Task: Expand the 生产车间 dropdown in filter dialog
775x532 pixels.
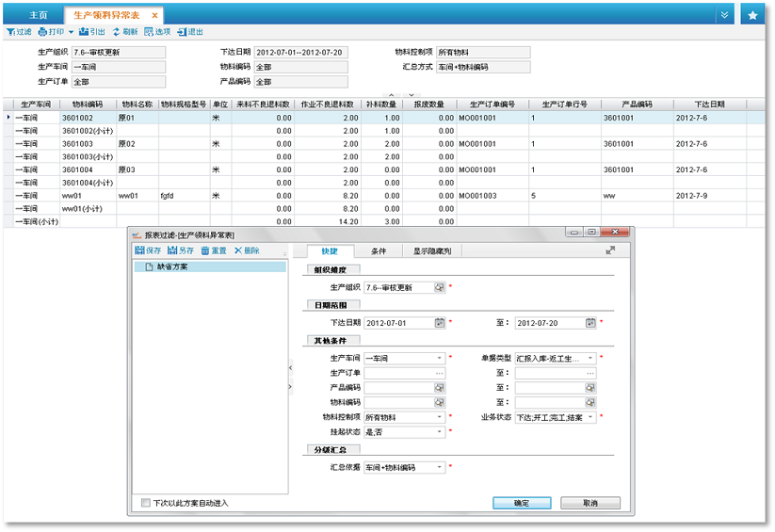Action: coord(440,358)
